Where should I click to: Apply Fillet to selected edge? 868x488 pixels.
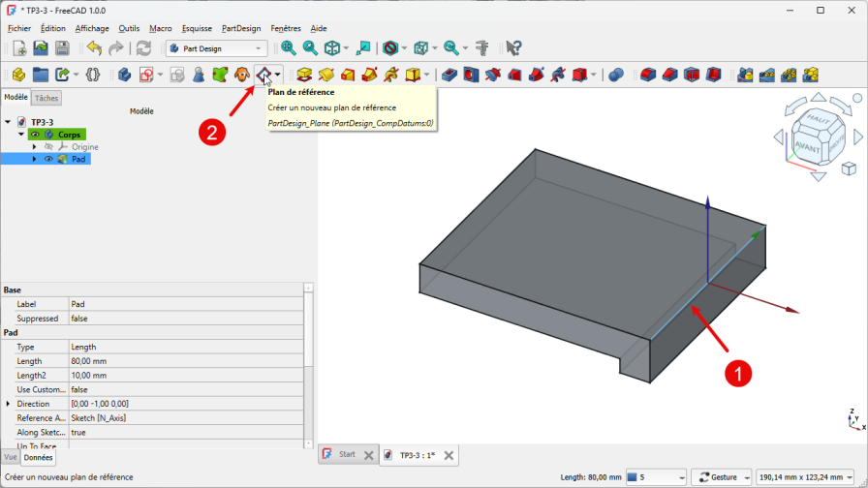pos(648,75)
